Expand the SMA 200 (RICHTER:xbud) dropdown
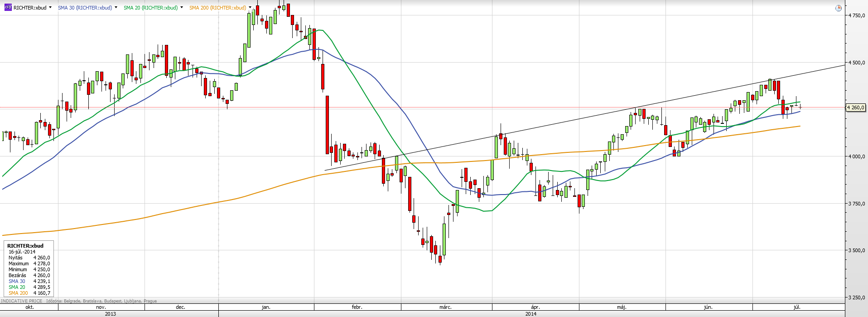 [x=250, y=7]
